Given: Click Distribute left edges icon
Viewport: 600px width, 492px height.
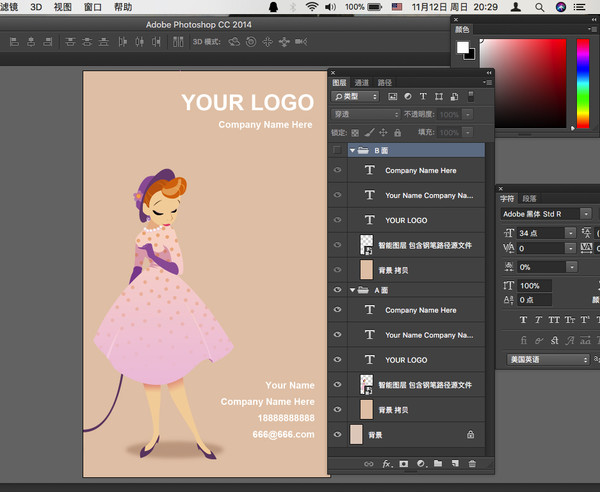Looking at the screenshot, I should pos(122,42).
